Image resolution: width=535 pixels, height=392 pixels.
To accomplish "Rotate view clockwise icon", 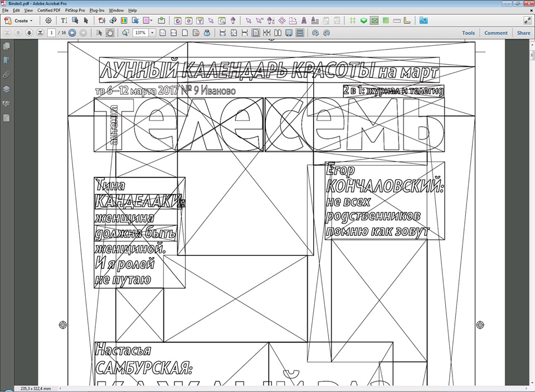I will [x=315, y=33].
